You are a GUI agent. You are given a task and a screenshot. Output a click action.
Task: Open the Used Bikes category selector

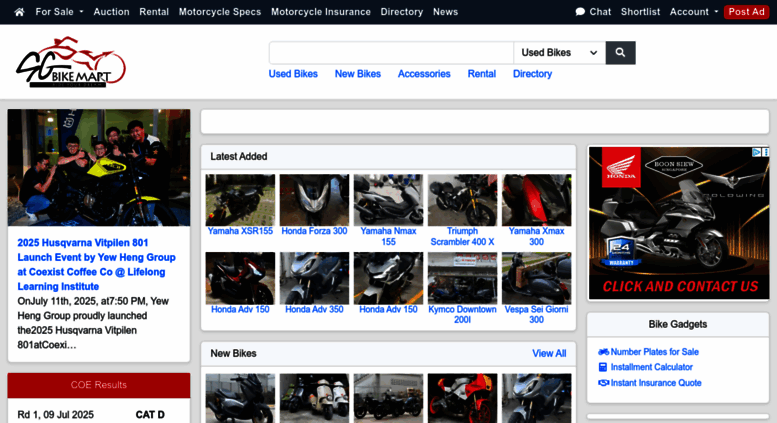click(x=559, y=53)
